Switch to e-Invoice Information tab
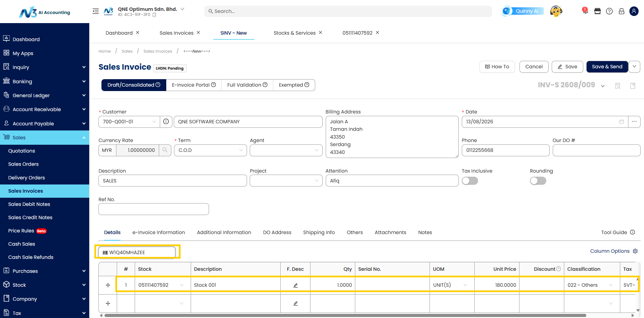Viewport: 644px width, 318px height. point(158,232)
